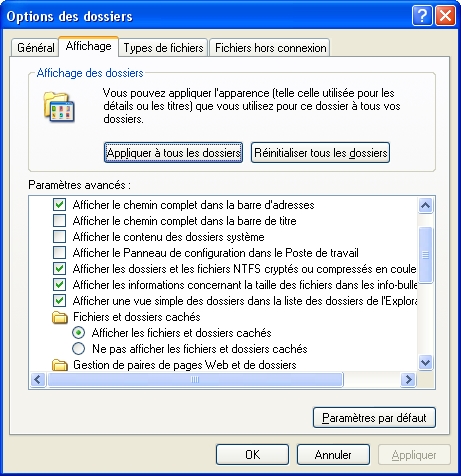The width and height of the screenshot is (461, 476).
Task: Click the Fichiers et dossiers cachés folder icon
Action: [60, 317]
